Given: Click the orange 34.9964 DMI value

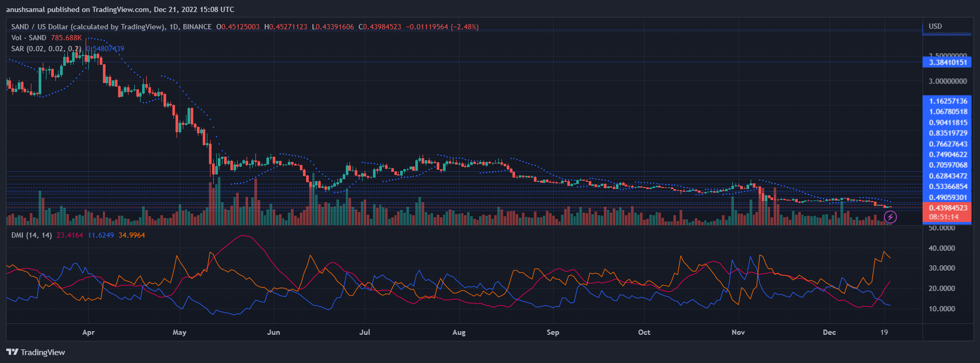Looking at the screenshot, I should [x=132, y=236].
